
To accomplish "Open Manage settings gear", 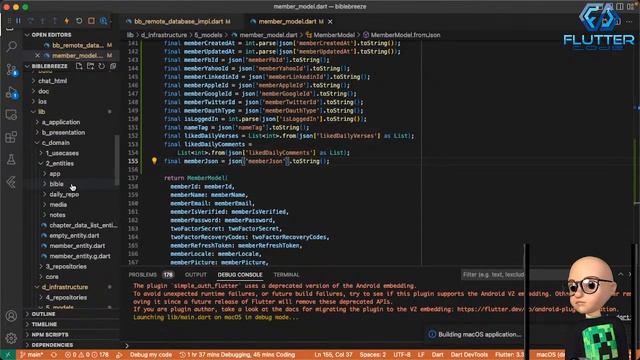I will [11, 338].
